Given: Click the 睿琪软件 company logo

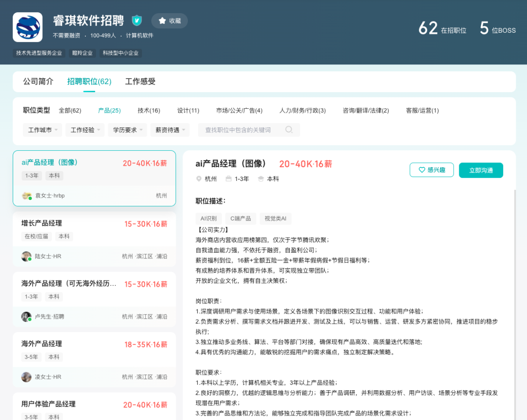Looking at the screenshot, I should [27, 27].
